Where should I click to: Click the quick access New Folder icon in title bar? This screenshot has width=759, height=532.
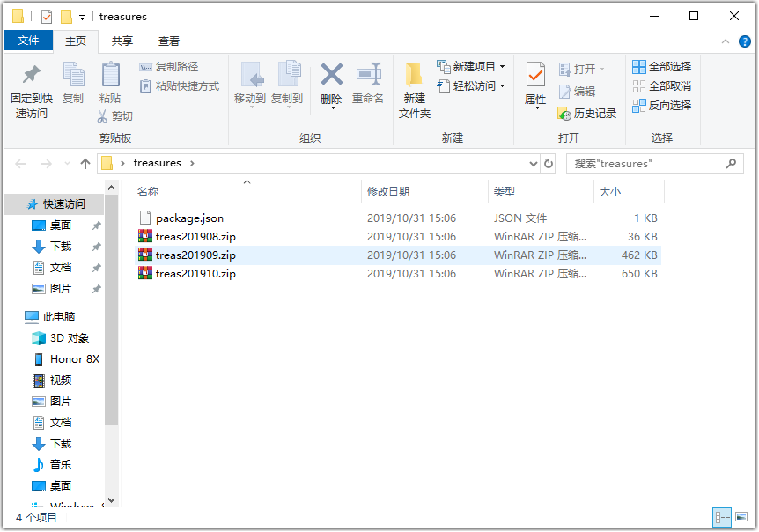pos(66,17)
